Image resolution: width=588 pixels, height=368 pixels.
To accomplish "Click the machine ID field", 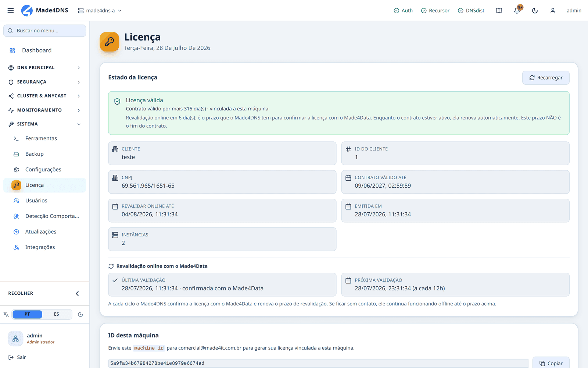I will [319, 363].
